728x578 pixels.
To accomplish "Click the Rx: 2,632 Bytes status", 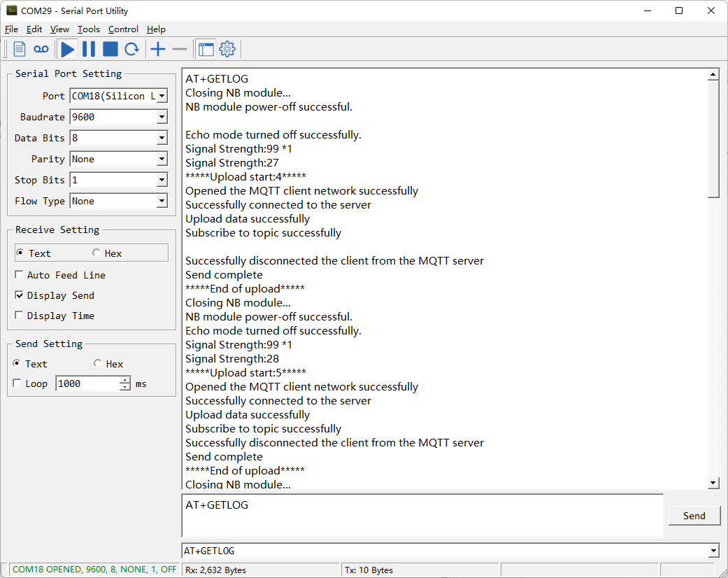I will [215, 570].
